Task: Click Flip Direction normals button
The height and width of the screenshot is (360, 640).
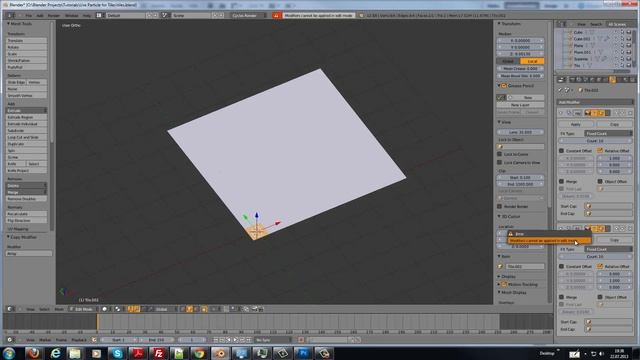Action: (26, 220)
